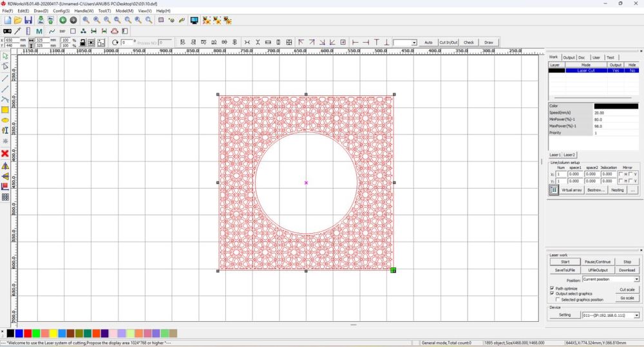The width and height of the screenshot is (644, 347).
Task: Open a file with the folder icon
Action: (17, 21)
